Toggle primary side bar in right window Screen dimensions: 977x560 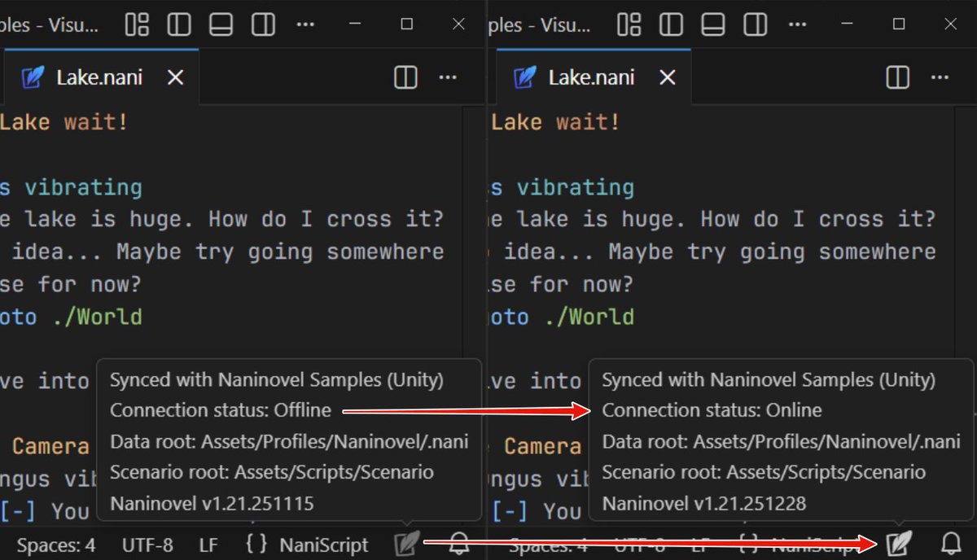(671, 24)
